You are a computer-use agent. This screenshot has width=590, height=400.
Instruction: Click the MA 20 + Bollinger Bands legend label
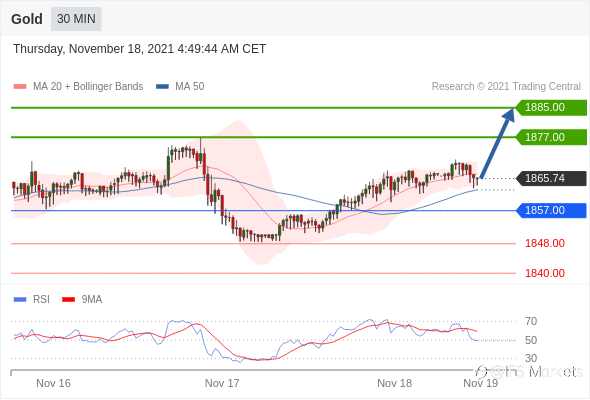point(88,87)
